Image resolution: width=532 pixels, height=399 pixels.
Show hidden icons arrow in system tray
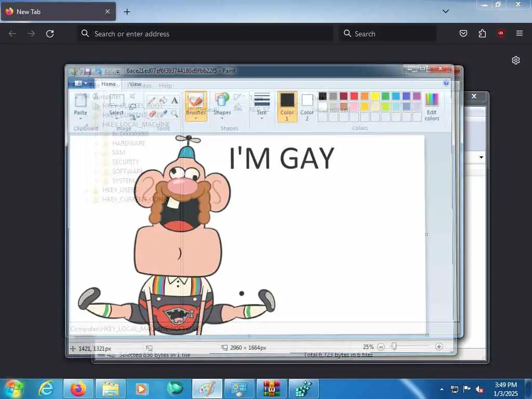[x=442, y=389]
